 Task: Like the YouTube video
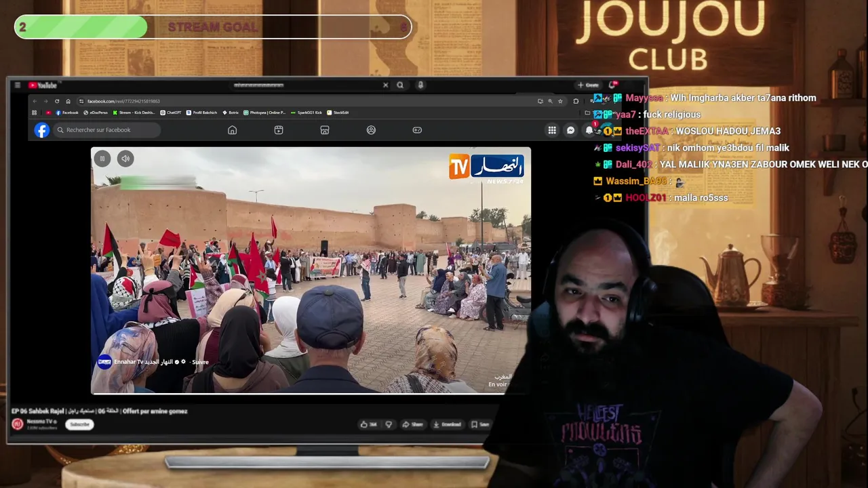point(369,424)
